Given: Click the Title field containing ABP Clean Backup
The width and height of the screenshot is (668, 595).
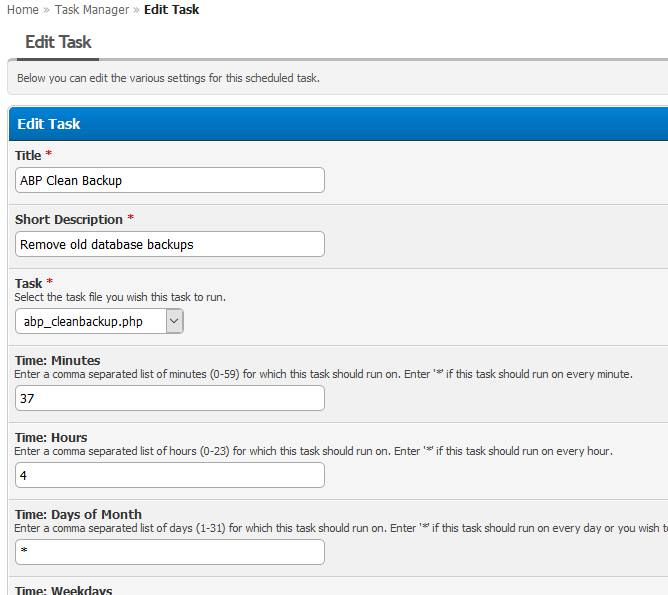Looking at the screenshot, I should point(170,180).
